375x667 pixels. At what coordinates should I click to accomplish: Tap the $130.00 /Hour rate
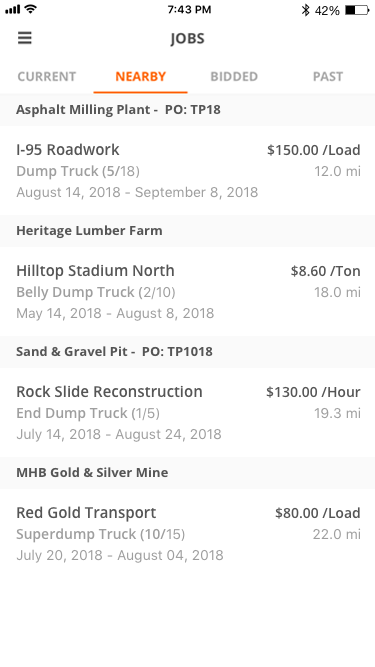tap(313, 392)
